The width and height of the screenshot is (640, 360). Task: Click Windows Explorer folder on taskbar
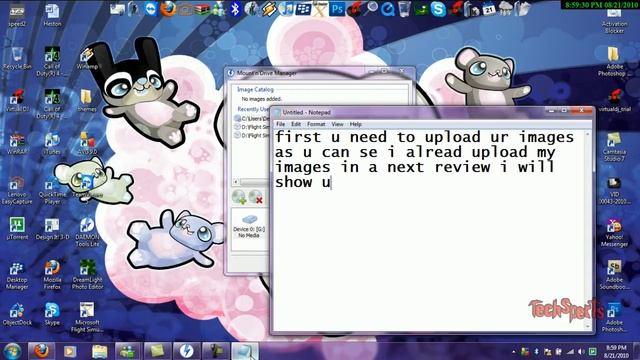[x=99, y=351]
